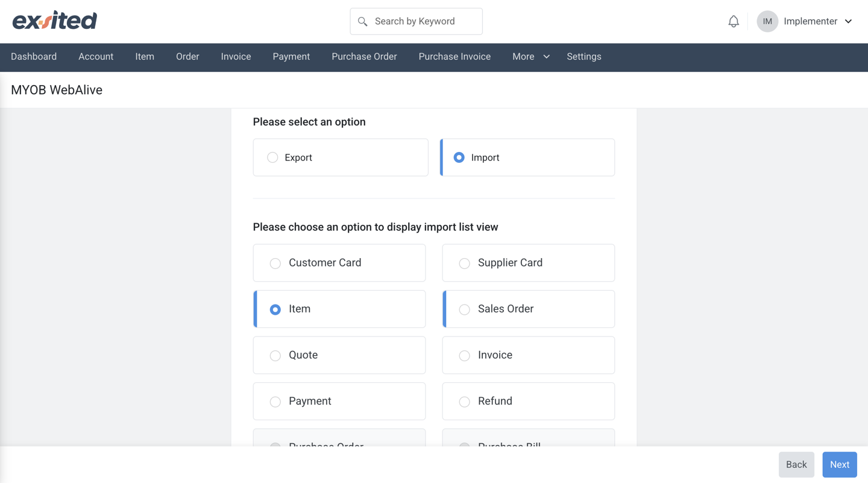Choose the Quote option
868x483 pixels.
point(339,355)
